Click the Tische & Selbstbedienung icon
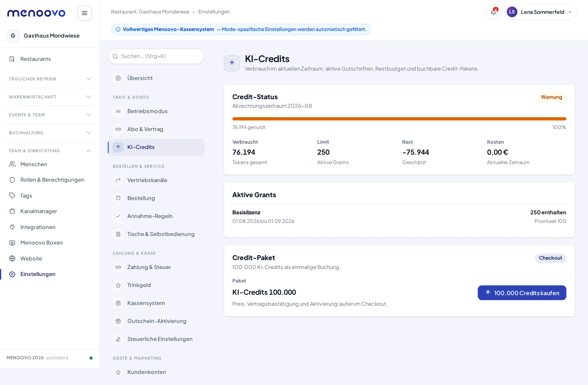 coord(118,234)
